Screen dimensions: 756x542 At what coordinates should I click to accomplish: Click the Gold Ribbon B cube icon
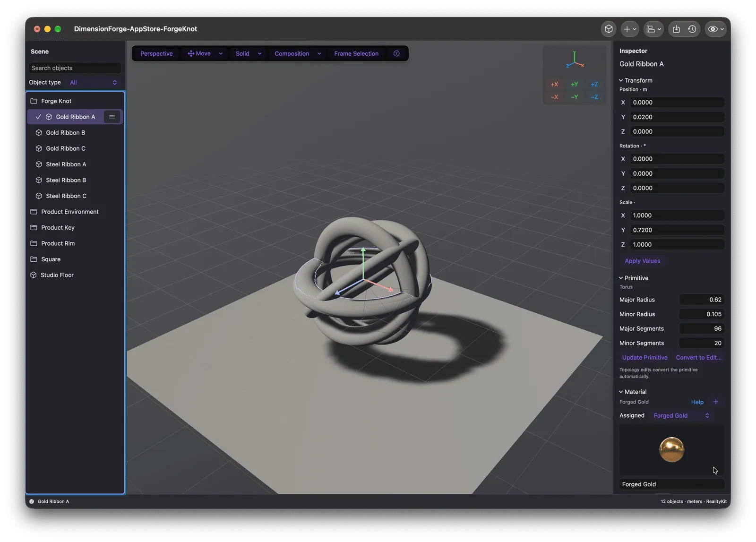coord(39,133)
